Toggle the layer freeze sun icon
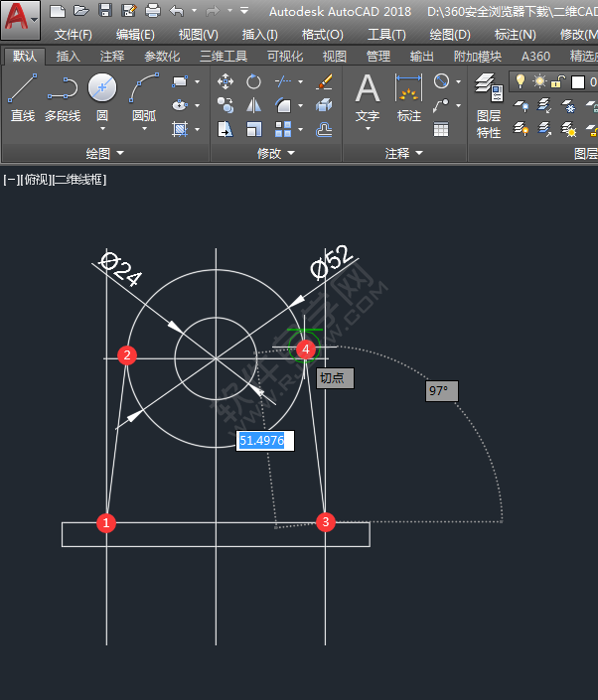 tap(539, 81)
